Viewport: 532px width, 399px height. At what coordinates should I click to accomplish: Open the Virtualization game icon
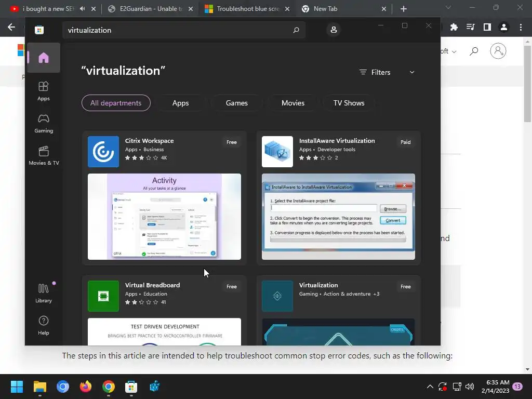click(x=277, y=296)
